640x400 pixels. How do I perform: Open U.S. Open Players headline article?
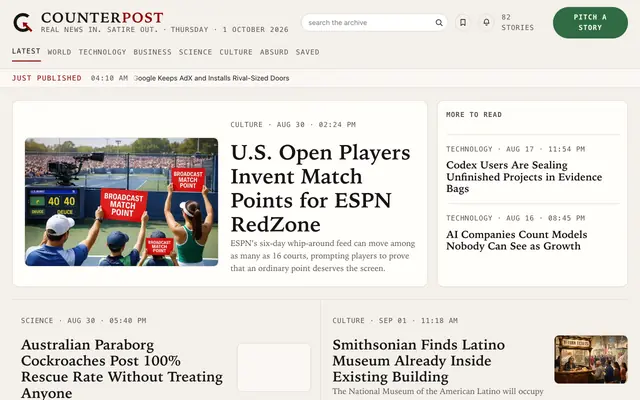(320, 188)
